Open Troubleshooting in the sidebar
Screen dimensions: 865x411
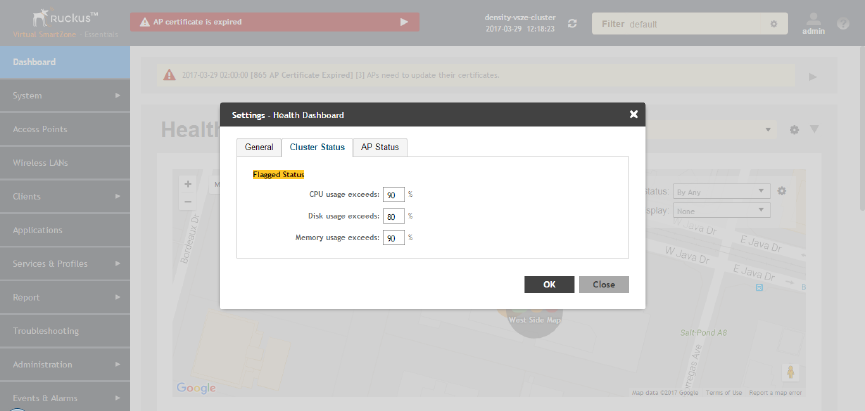65,331
